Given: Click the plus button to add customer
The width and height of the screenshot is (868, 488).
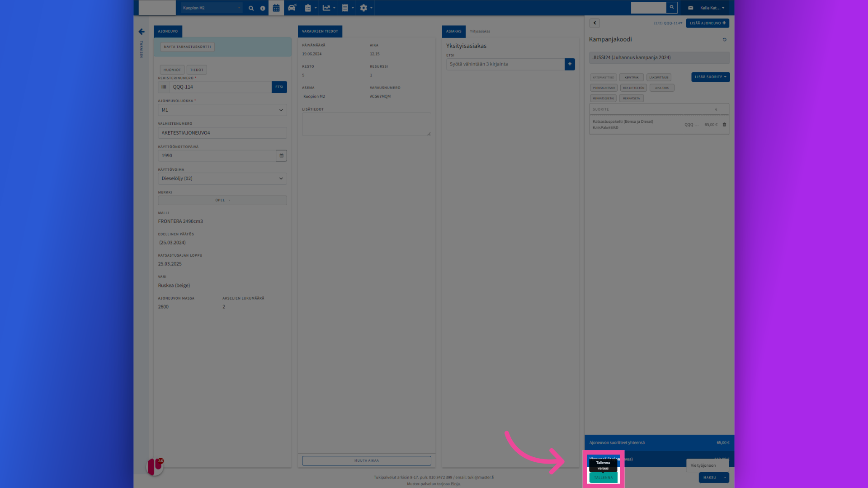Looking at the screenshot, I should coord(570,64).
